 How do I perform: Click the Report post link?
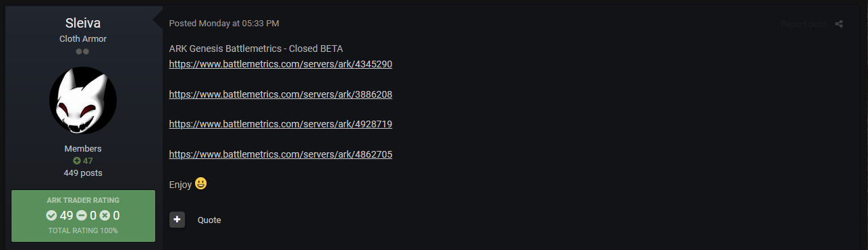(803, 24)
